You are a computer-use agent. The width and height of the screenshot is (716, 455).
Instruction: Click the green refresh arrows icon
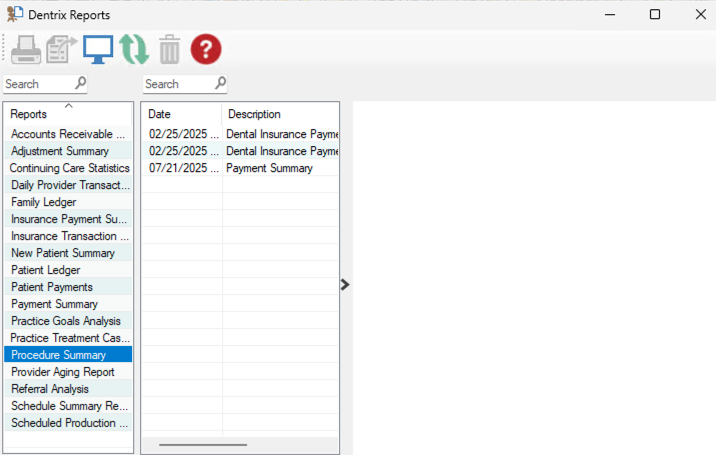[134, 49]
